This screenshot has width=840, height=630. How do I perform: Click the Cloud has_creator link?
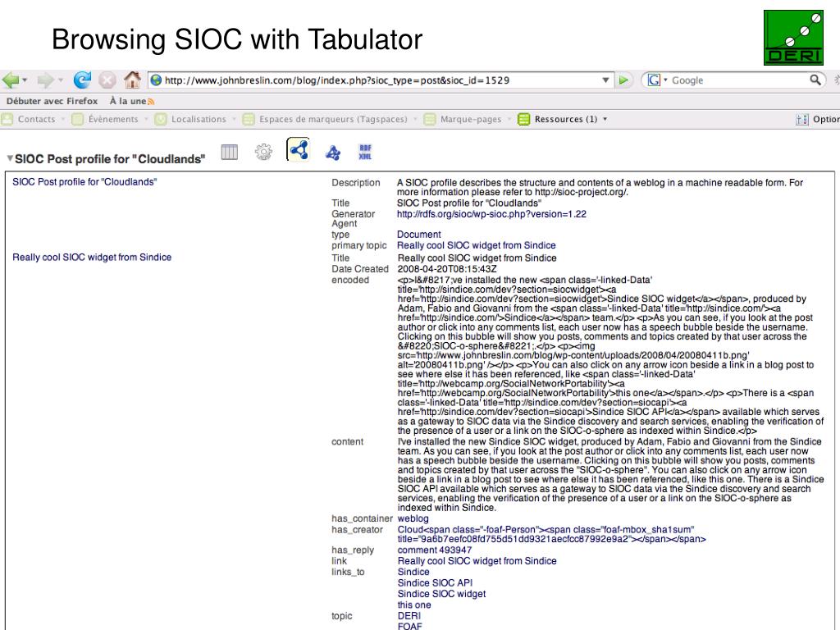coord(551,534)
